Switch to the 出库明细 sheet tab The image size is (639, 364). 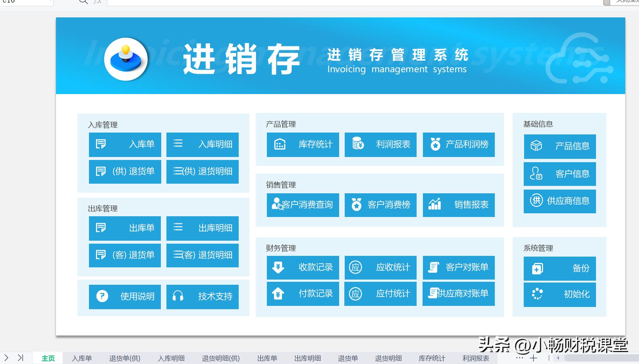click(x=307, y=358)
